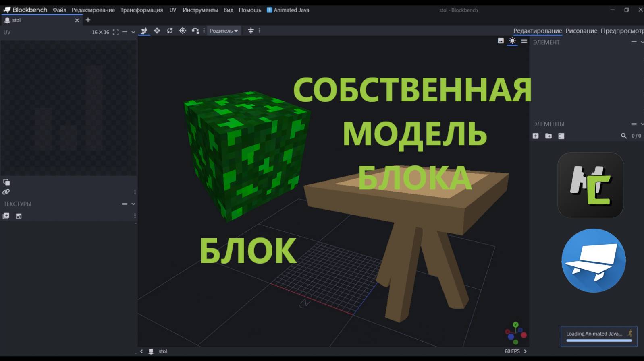Close the stol tab

(x=77, y=20)
